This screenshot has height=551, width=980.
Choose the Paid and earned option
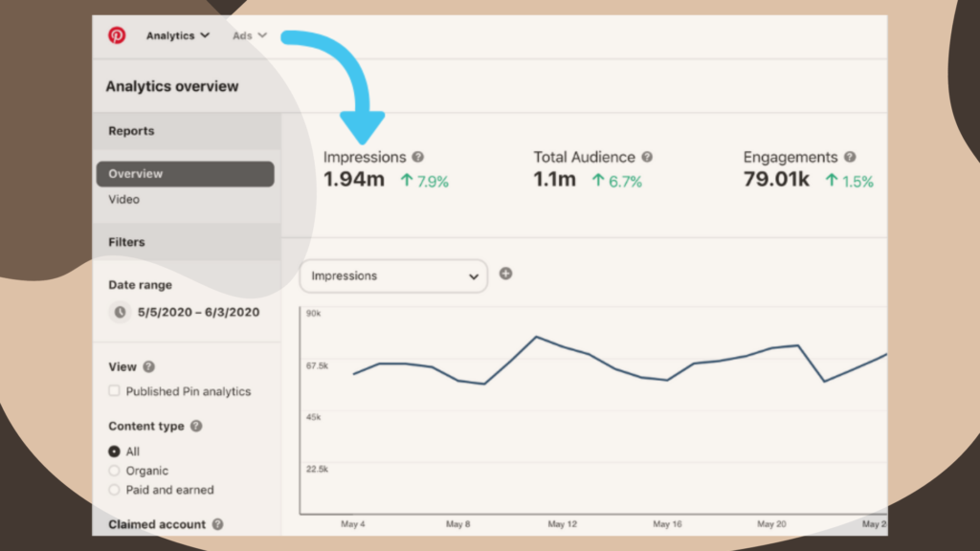115,490
